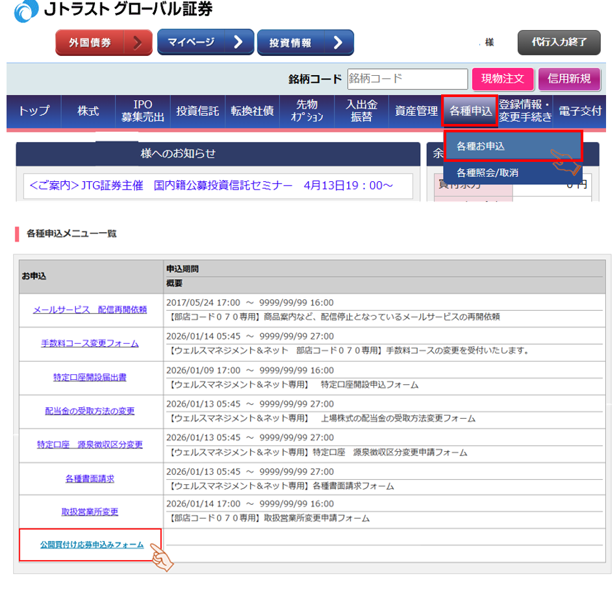Click the 銘柄コード input field

pyautogui.click(x=406, y=79)
